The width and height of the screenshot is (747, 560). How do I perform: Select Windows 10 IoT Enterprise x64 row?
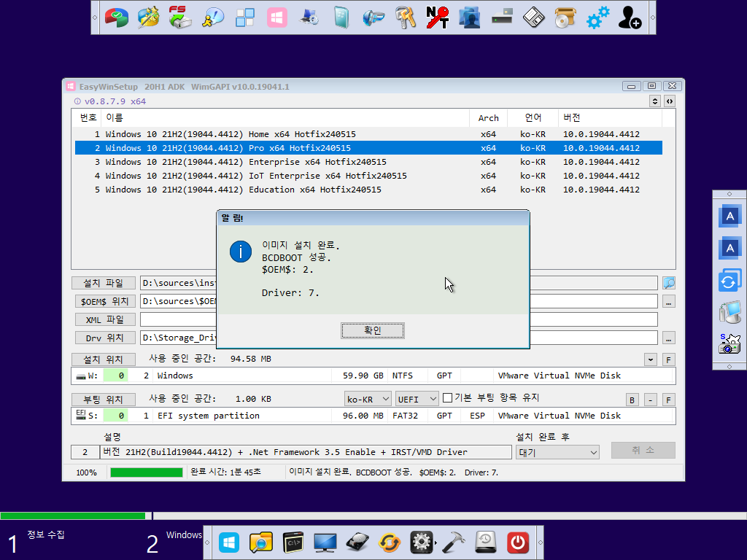pos(368,176)
